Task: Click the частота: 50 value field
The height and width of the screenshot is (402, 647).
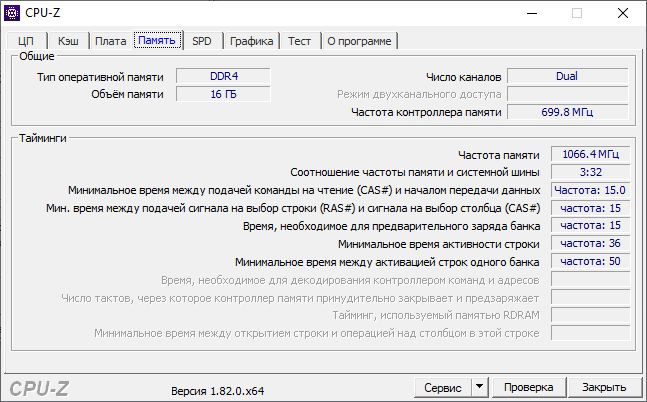Action: coord(590,261)
